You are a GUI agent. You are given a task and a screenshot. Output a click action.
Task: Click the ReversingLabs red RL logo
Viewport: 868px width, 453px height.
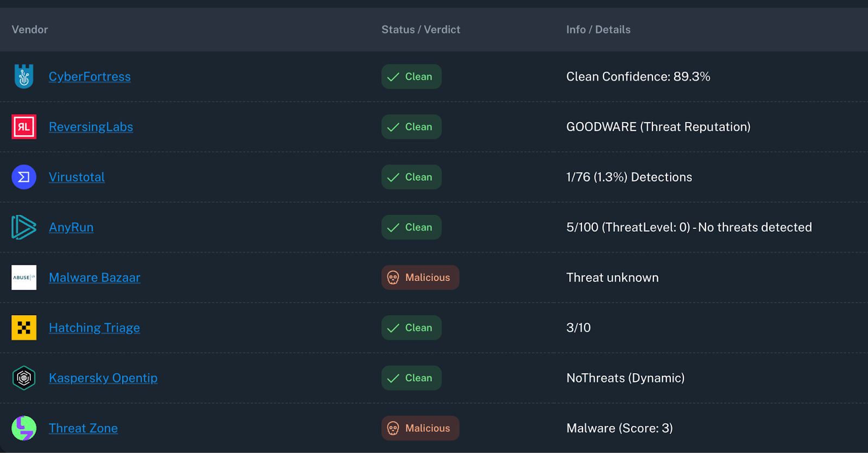(24, 127)
